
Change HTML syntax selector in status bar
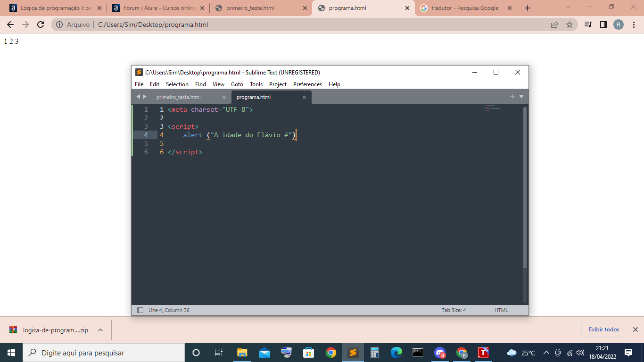coord(501,310)
